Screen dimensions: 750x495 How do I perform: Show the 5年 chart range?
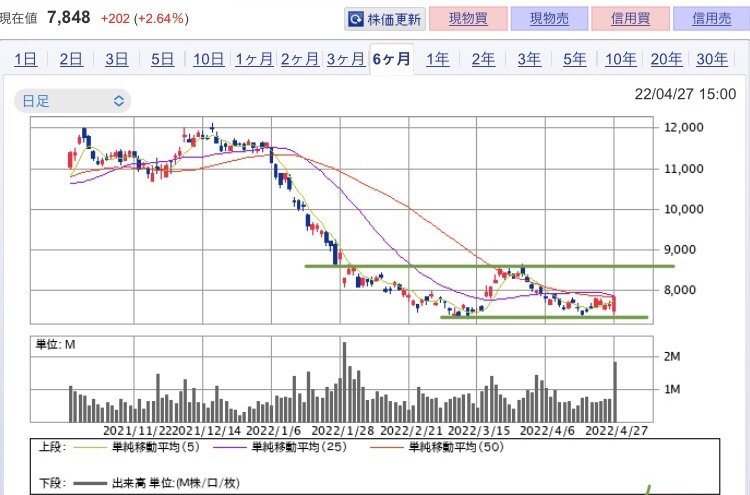[x=574, y=59]
